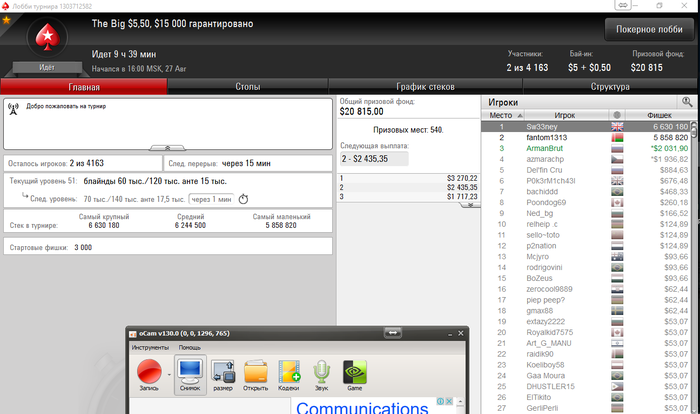This screenshot has height=414, width=700.
Task: Select player bachiddd row
Action: click(586, 192)
